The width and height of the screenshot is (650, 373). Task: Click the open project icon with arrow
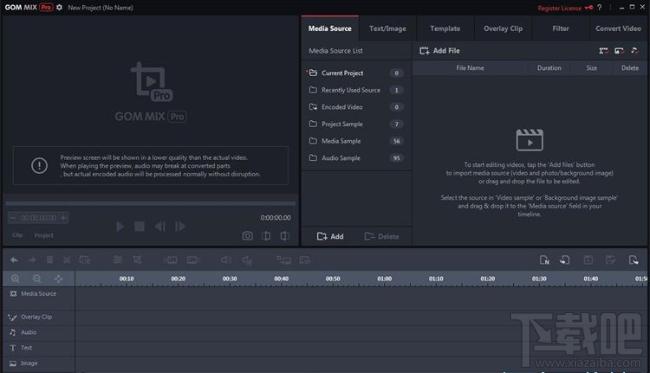(565, 260)
